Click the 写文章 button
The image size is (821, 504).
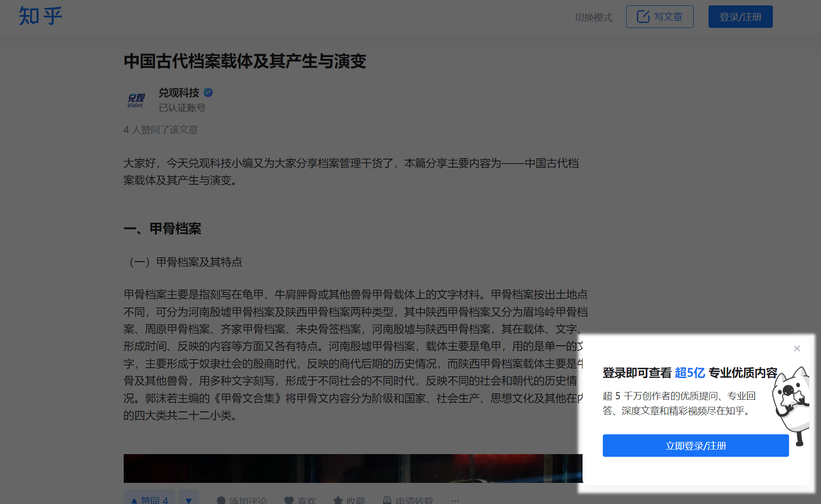coord(659,16)
